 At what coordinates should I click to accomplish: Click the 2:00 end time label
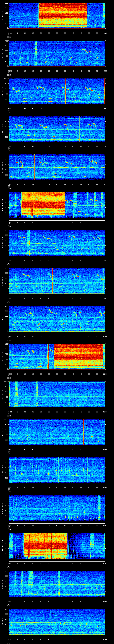pos(105,33)
